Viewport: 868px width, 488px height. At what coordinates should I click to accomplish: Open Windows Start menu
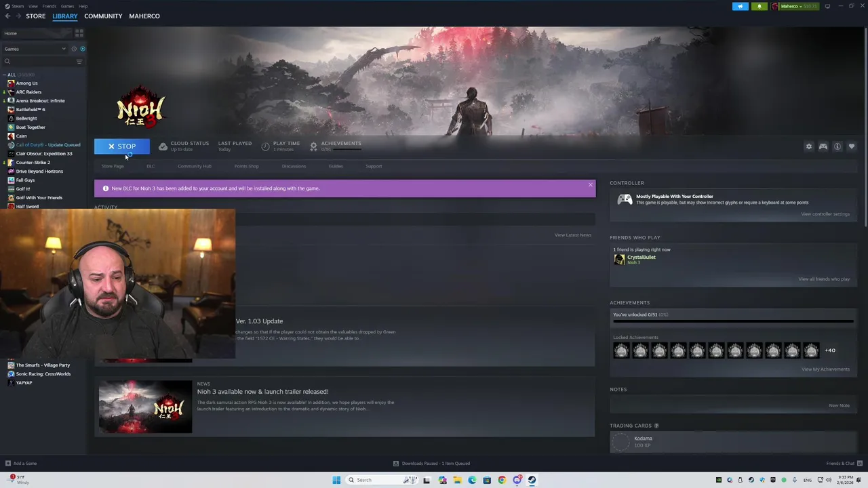[336, 480]
